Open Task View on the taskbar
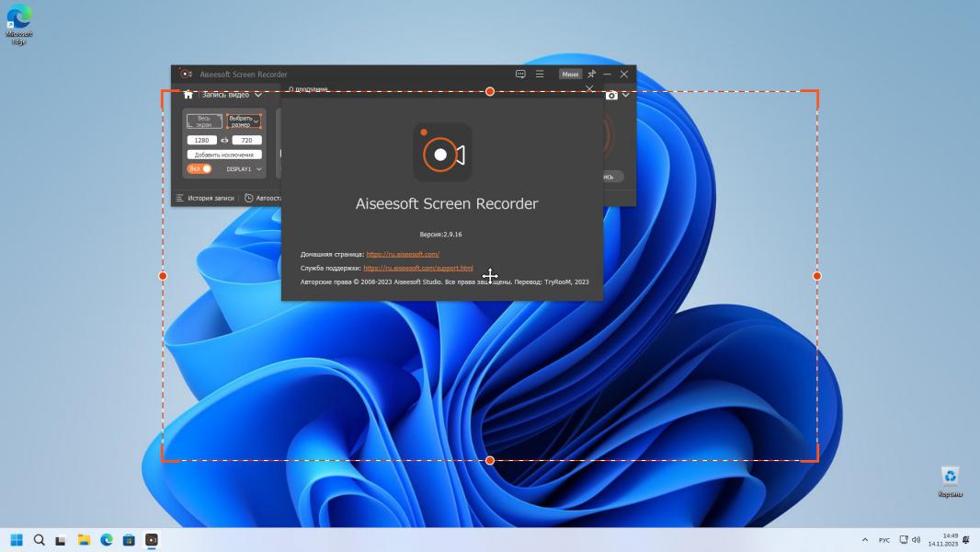The image size is (980, 552). point(61,540)
